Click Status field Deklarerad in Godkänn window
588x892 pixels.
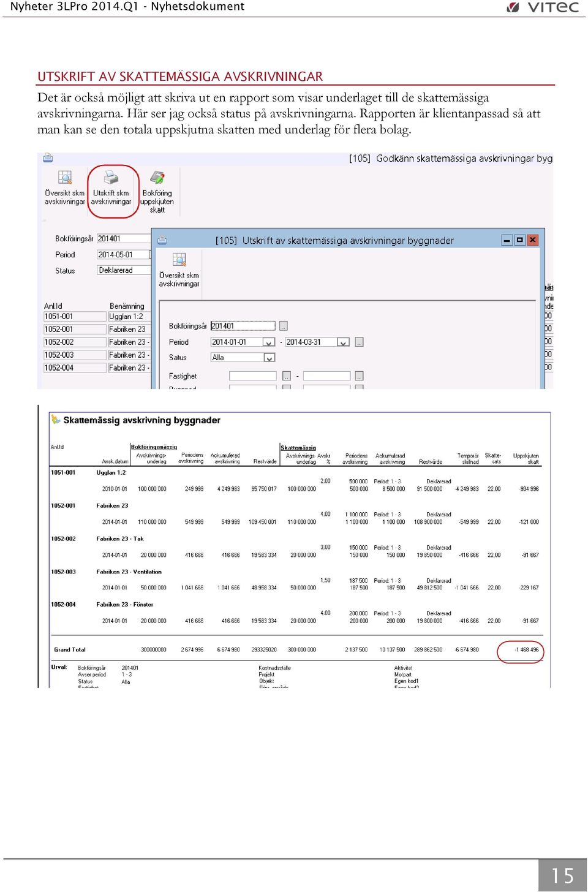point(124,270)
